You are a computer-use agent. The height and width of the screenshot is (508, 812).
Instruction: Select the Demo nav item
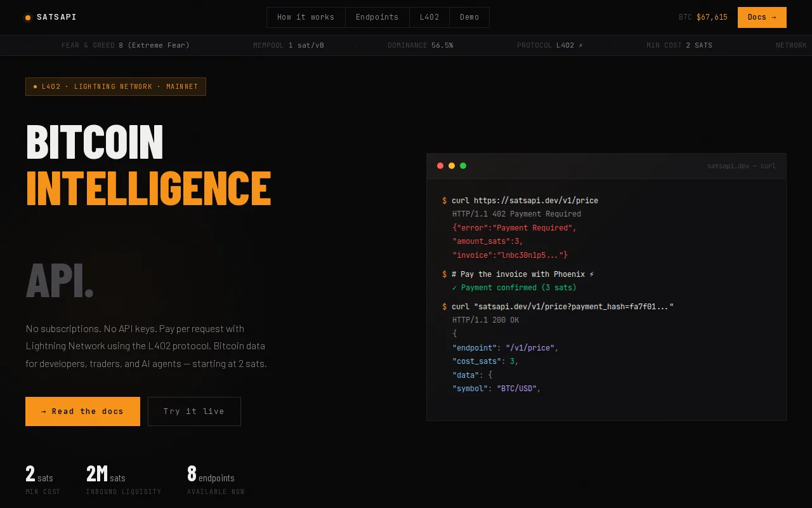pyautogui.click(x=469, y=17)
